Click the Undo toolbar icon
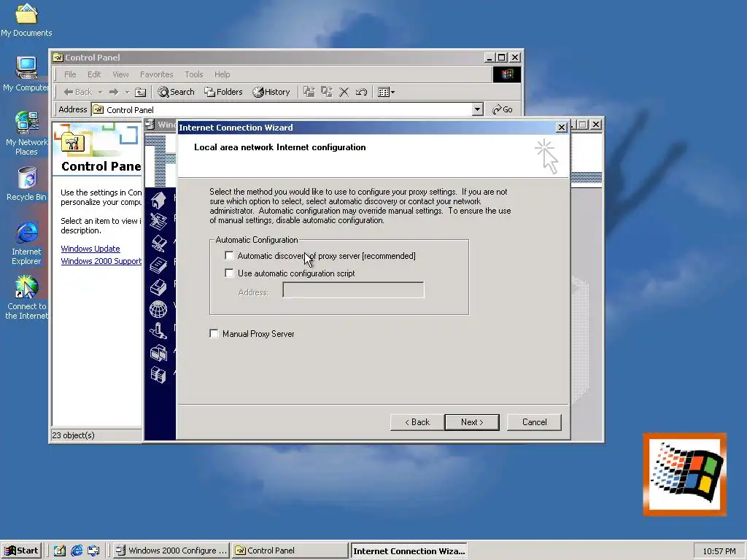This screenshot has width=747, height=560. [x=361, y=92]
